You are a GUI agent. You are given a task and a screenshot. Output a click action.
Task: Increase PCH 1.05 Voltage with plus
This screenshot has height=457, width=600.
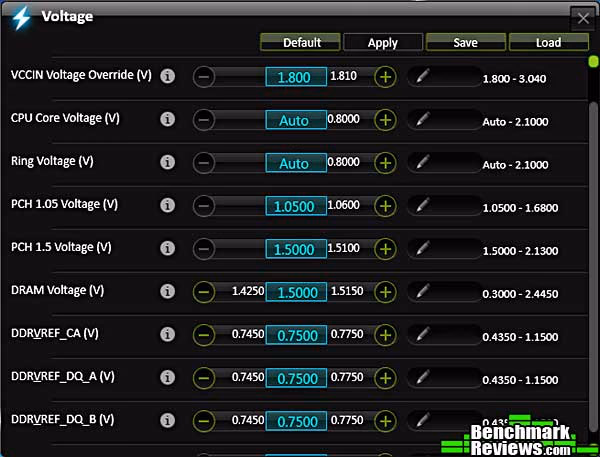click(x=385, y=206)
